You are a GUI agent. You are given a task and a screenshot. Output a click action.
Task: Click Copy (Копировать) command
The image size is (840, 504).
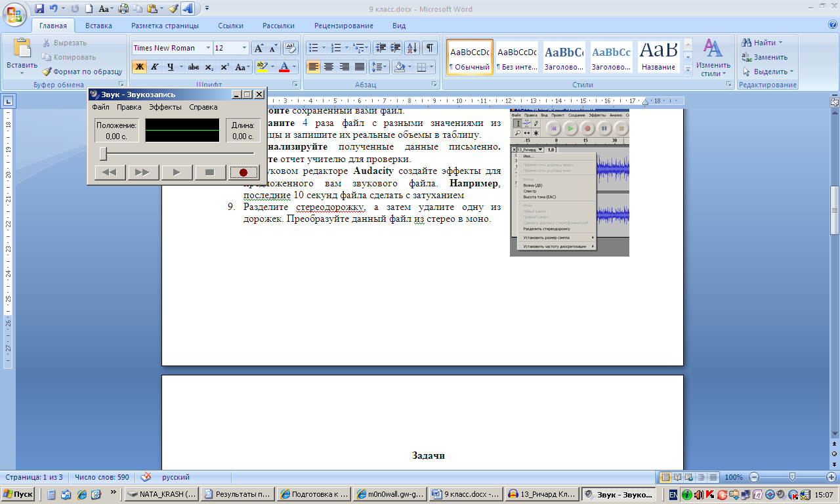tap(68, 57)
